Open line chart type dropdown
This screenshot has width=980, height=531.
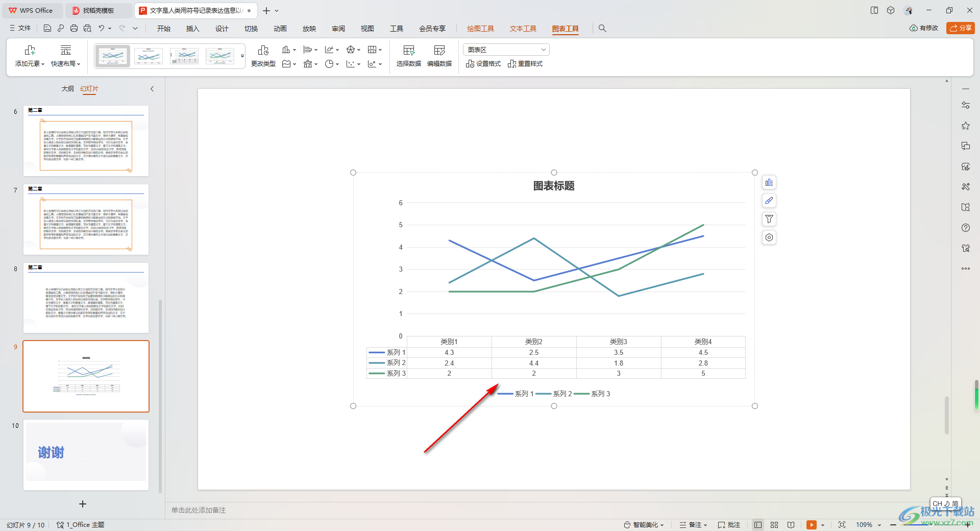click(x=332, y=50)
